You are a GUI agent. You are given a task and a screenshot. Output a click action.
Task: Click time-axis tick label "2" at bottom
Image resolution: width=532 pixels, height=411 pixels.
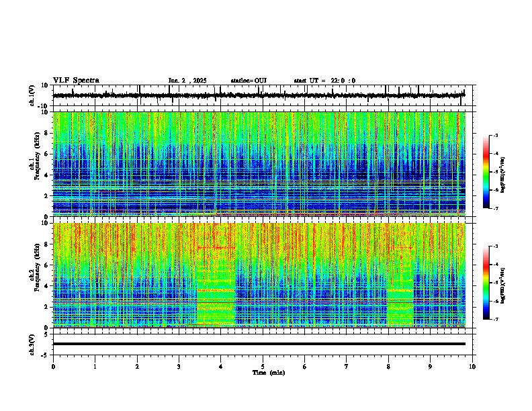click(137, 367)
